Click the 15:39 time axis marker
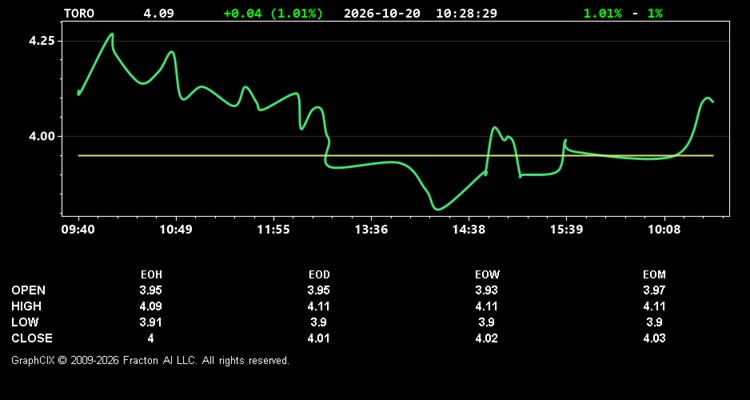750x400 pixels. tap(566, 230)
